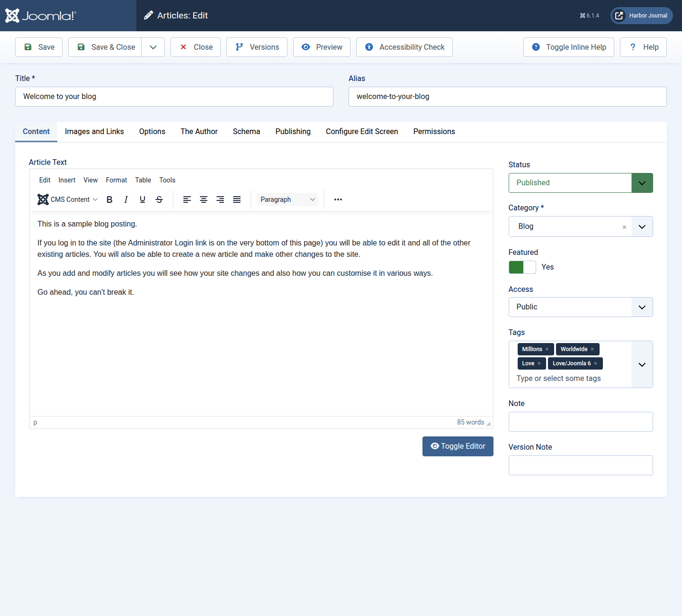Viewport: 682px width, 616px height.
Task: Open the CMS Content dropdown
Action: pyautogui.click(x=68, y=199)
